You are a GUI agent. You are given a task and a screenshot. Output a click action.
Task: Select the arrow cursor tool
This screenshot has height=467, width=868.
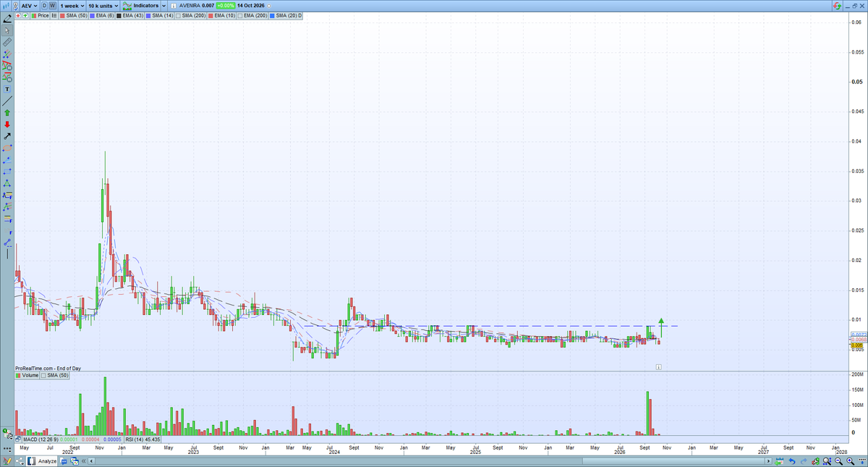coord(7,31)
